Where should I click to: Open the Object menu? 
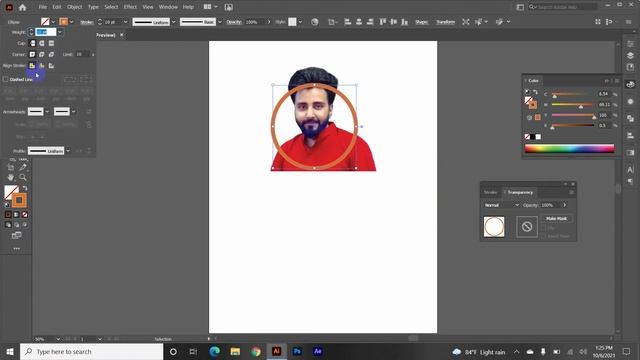pyautogui.click(x=74, y=7)
